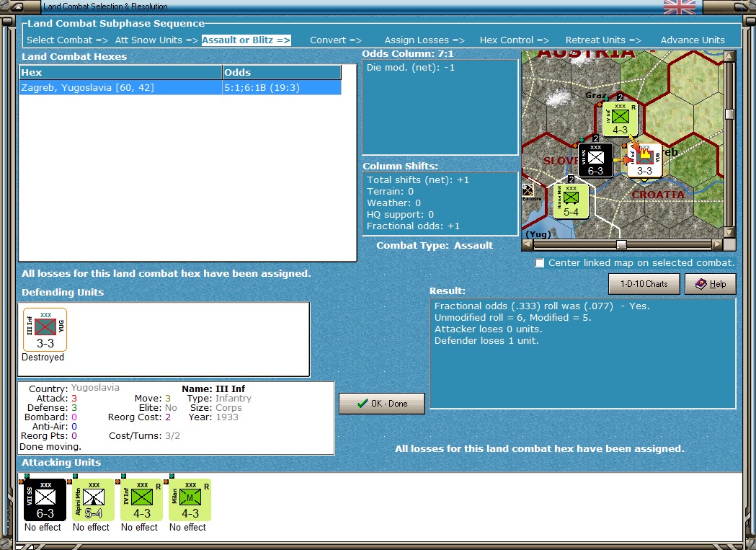756x550 pixels.
Task: Open Help
Action: [x=711, y=284]
